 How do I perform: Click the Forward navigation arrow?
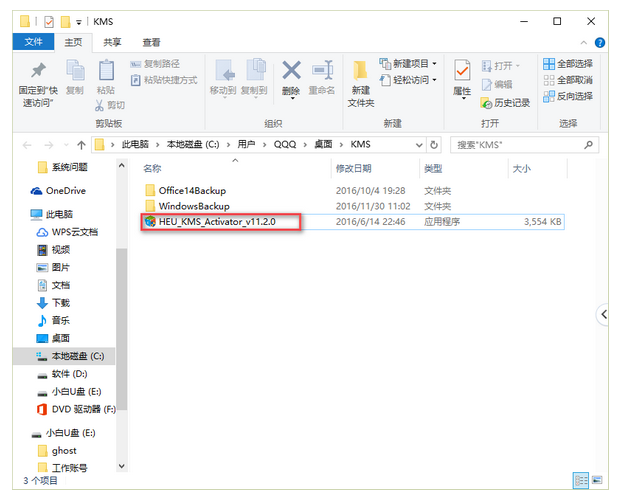pyautogui.click(x=49, y=145)
